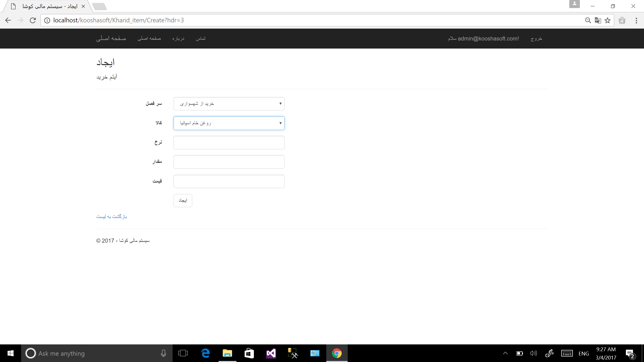644x362 pixels.
Task: Expand the سر فصل dropdown
Action: [229, 104]
